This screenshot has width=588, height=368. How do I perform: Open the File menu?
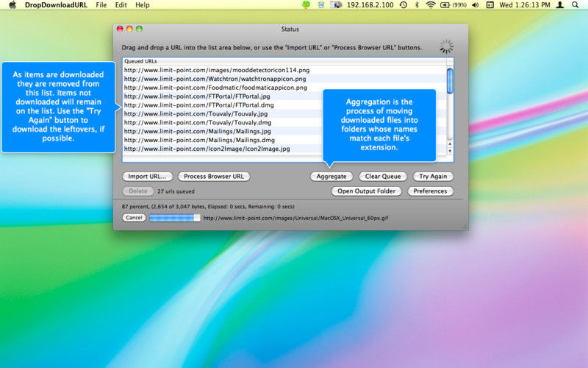coord(101,5)
